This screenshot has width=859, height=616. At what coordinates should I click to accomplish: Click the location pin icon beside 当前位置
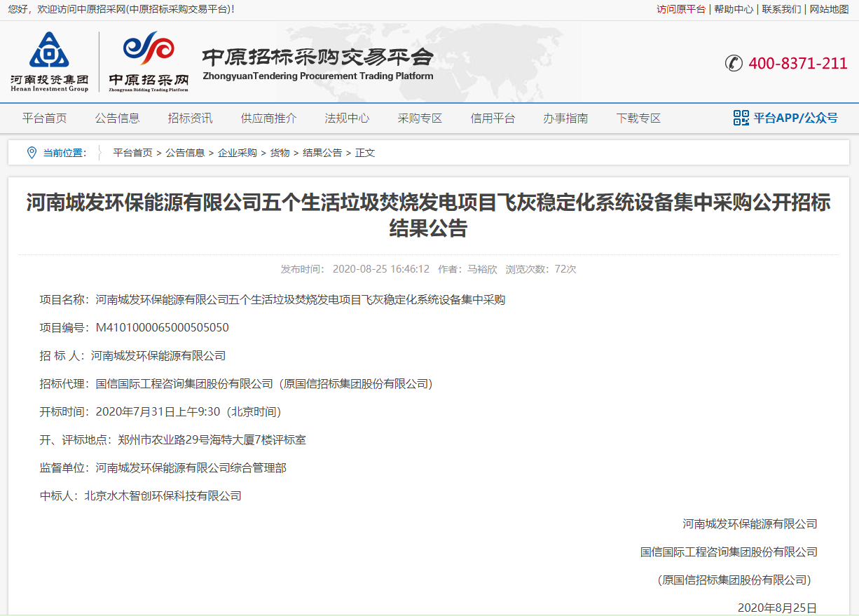point(31,153)
